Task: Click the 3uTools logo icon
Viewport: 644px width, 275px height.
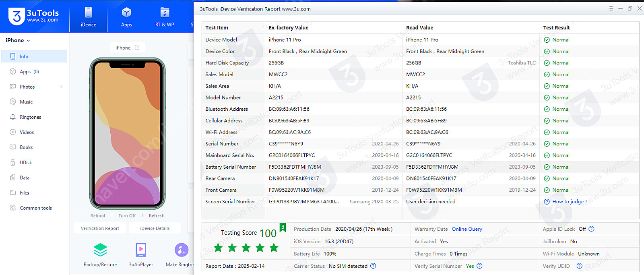Action: tap(17, 16)
